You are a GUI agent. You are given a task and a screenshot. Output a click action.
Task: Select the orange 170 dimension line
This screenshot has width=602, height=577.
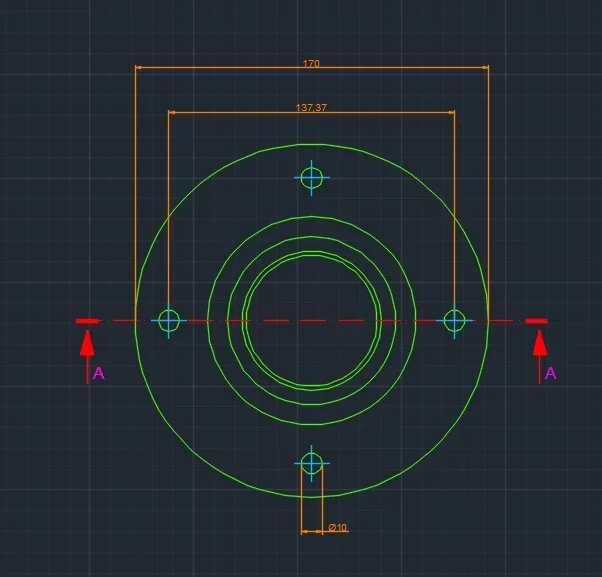220,68
